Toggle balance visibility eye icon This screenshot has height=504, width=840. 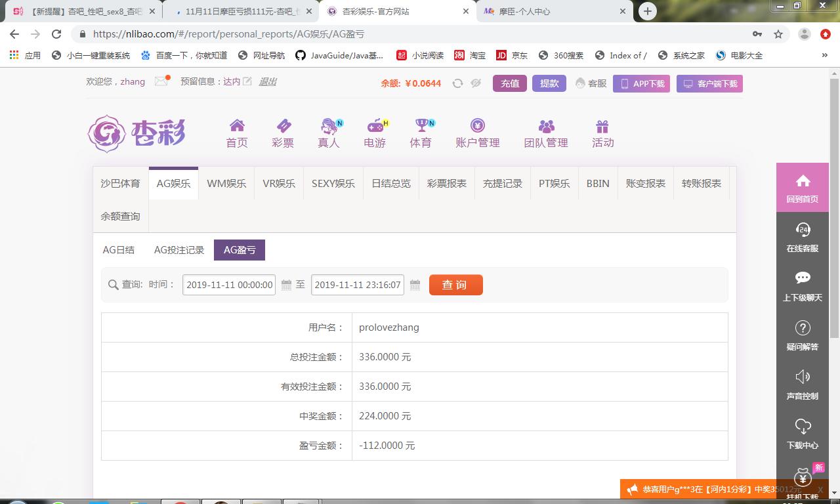click(476, 83)
